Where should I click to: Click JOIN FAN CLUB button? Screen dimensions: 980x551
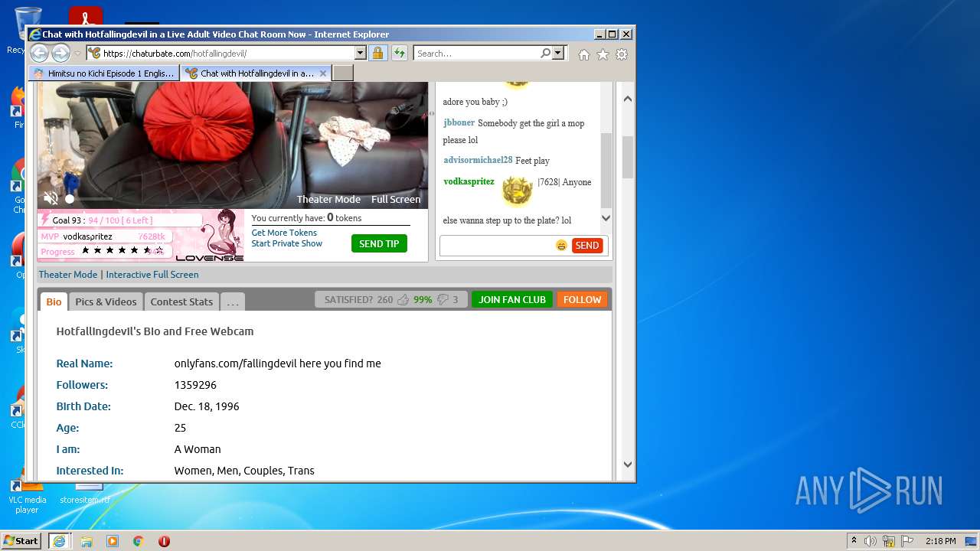(x=512, y=300)
